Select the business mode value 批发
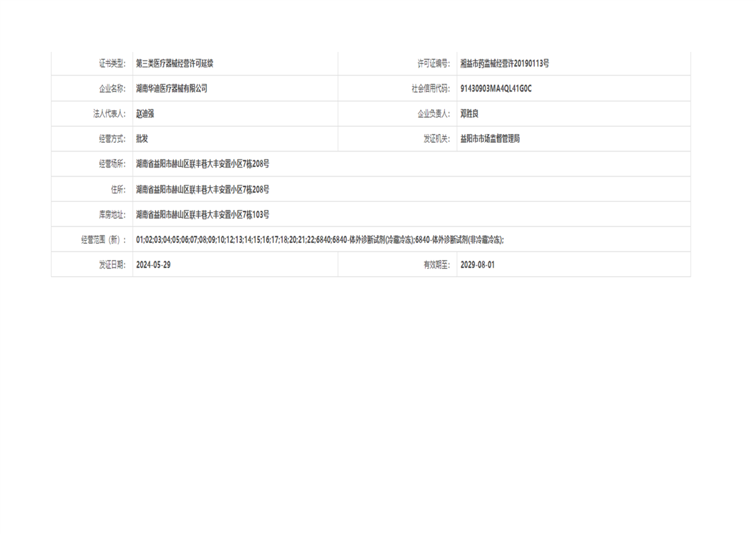The image size is (756, 534). 141,139
